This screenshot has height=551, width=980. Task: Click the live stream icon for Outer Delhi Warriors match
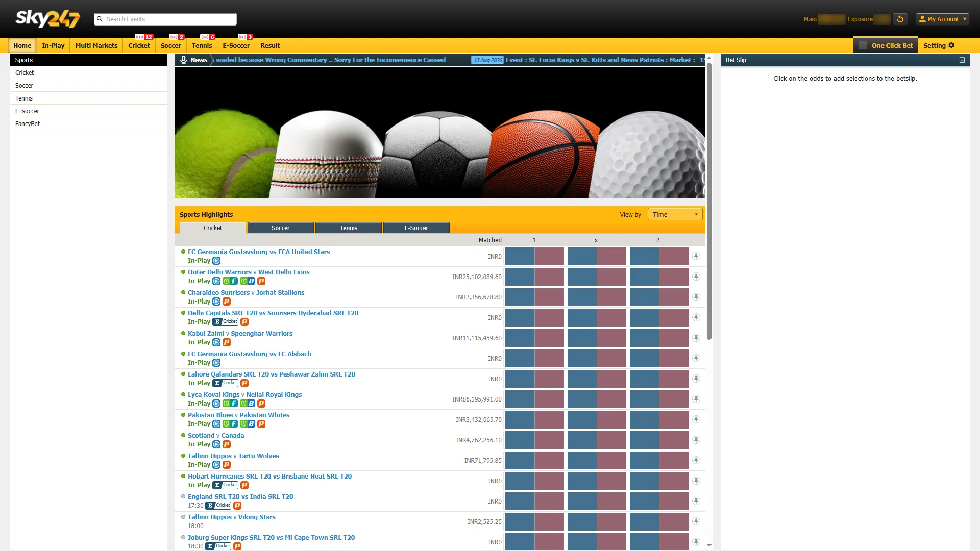[216, 281]
